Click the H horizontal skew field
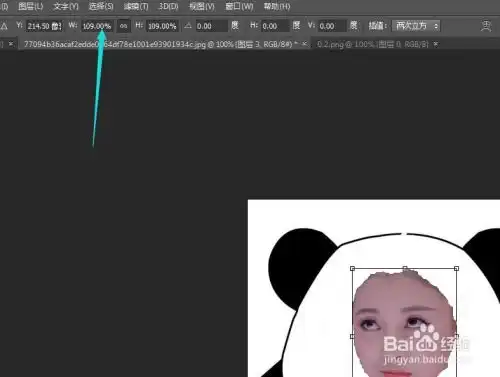Image resolution: width=500 pixels, height=377 pixels. click(x=274, y=26)
